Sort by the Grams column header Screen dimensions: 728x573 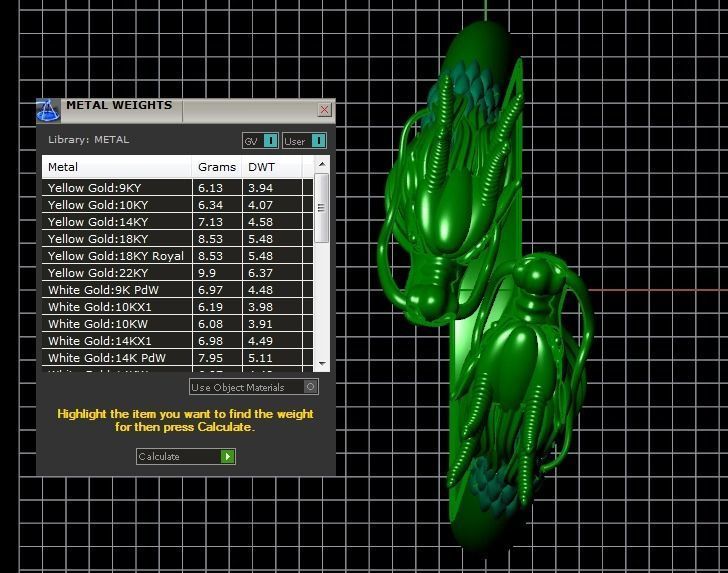(217, 167)
